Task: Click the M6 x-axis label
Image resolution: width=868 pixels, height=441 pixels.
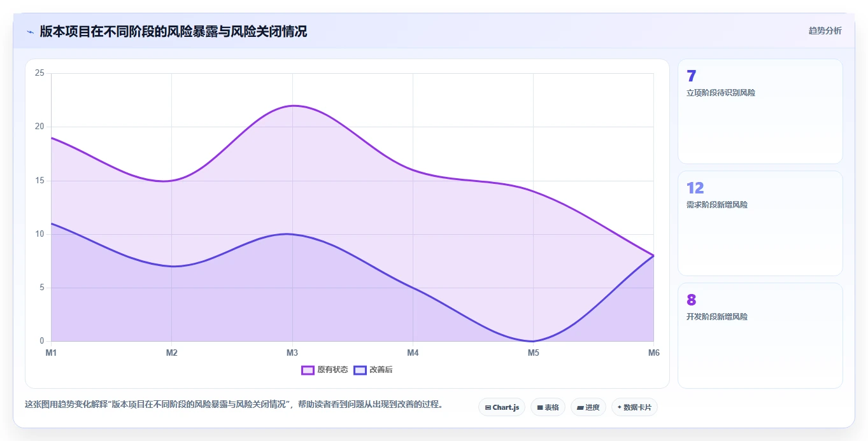Action: tap(653, 353)
